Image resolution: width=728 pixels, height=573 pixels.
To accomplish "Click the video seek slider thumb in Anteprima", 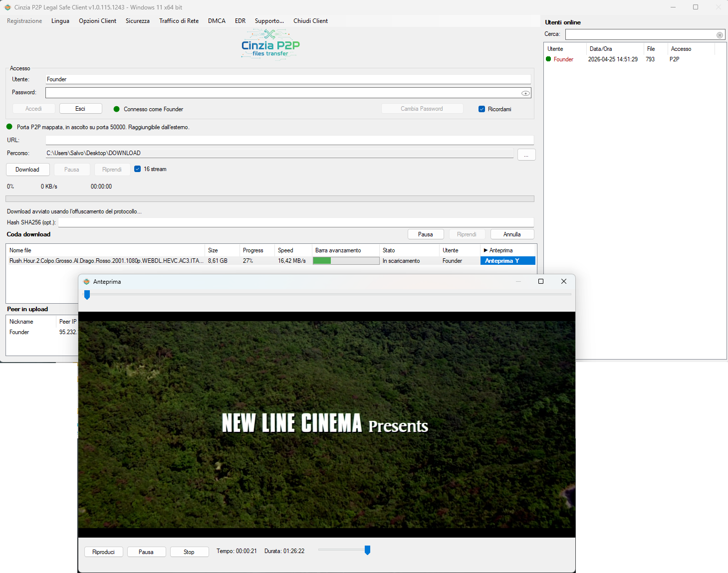I will coord(87,295).
